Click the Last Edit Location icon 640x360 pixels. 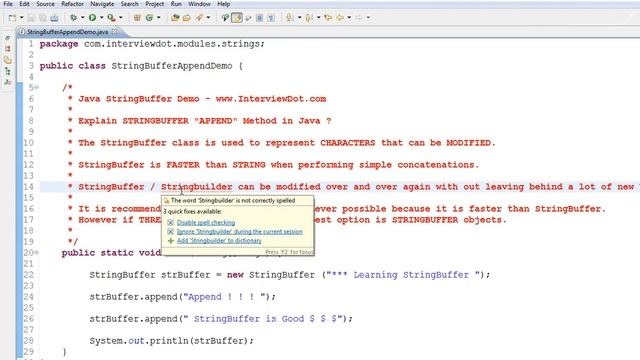[328, 18]
